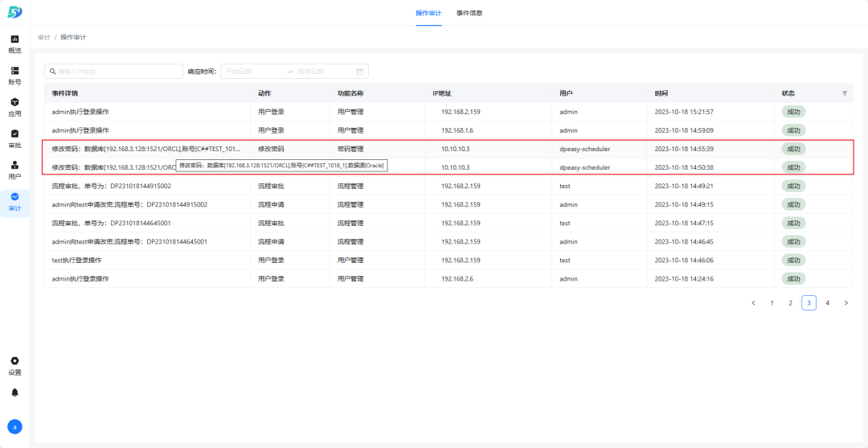Screen dimensions: 868x448
Task: Click dpeasy-scheduler at 14:55:39
Action: coord(585,149)
